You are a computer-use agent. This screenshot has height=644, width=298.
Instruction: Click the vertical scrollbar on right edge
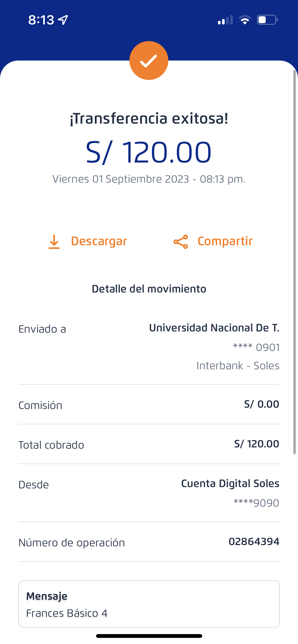click(294, 262)
